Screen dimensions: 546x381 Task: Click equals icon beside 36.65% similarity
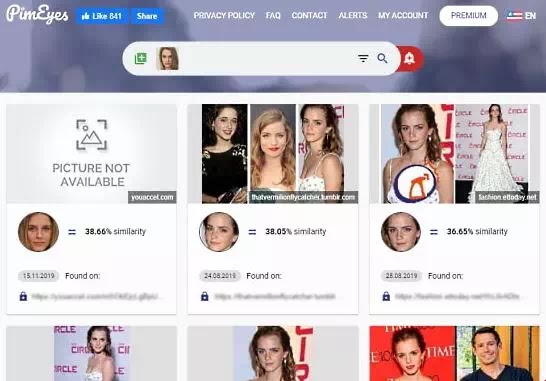(434, 232)
